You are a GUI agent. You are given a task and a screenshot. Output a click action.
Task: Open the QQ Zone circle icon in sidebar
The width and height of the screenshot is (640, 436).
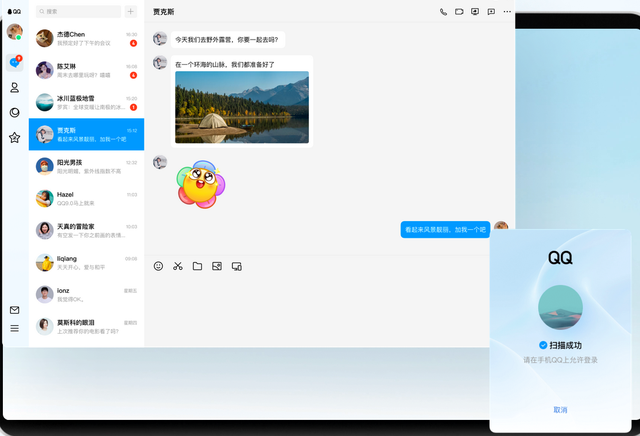point(15,113)
